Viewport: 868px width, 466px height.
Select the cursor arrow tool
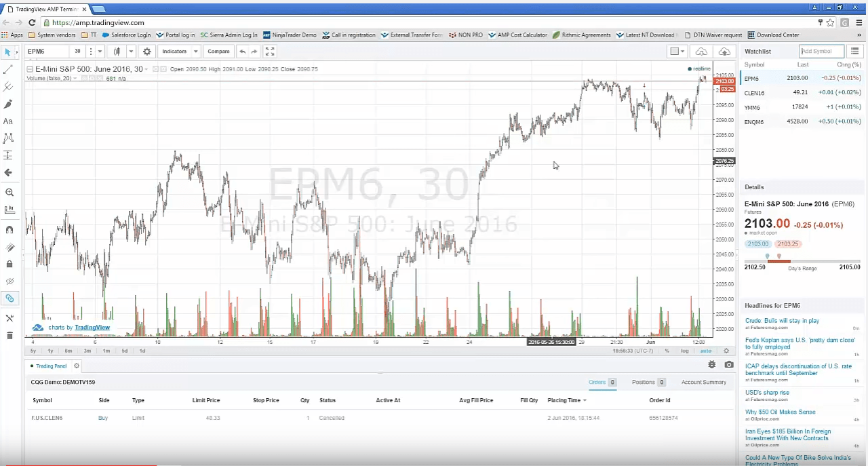[x=8, y=52]
